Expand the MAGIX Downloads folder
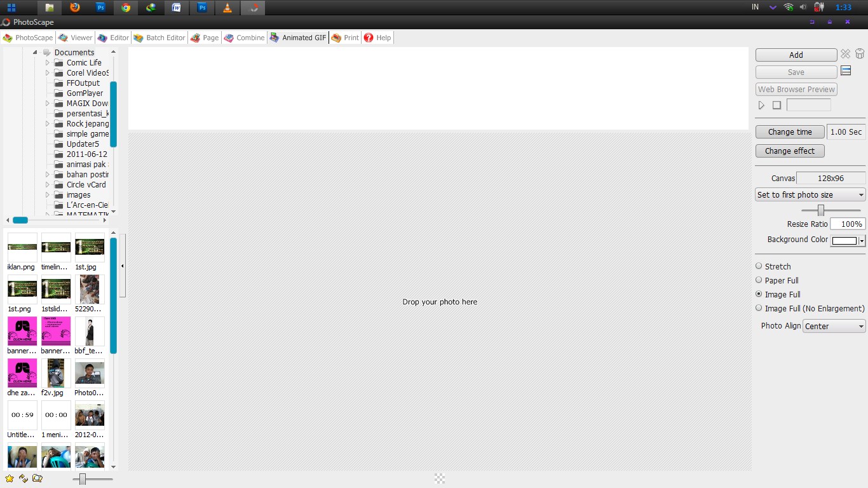868x488 pixels. [47, 103]
